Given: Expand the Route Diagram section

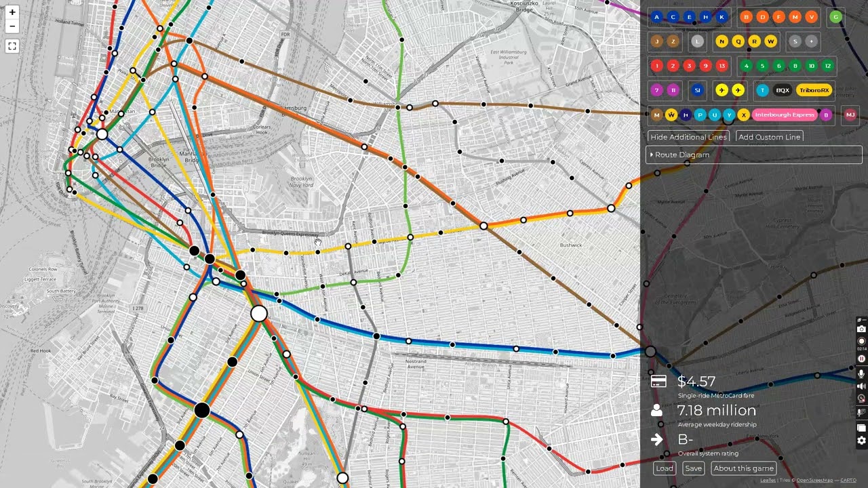Looking at the screenshot, I should tap(754, 155).
